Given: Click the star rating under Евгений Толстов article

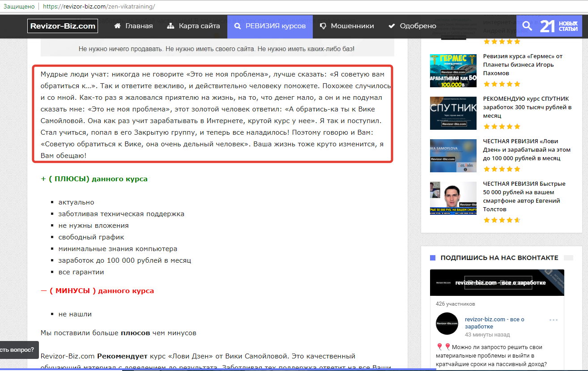Looking at the screenshot, I should pyautogui.click(x=502, y=220).
